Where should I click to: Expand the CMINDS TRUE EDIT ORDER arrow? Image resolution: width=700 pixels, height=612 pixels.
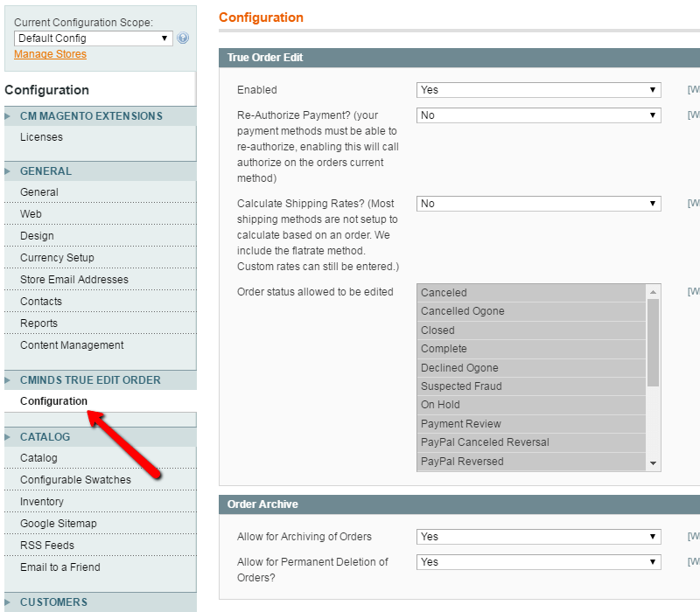coord(9,380)
